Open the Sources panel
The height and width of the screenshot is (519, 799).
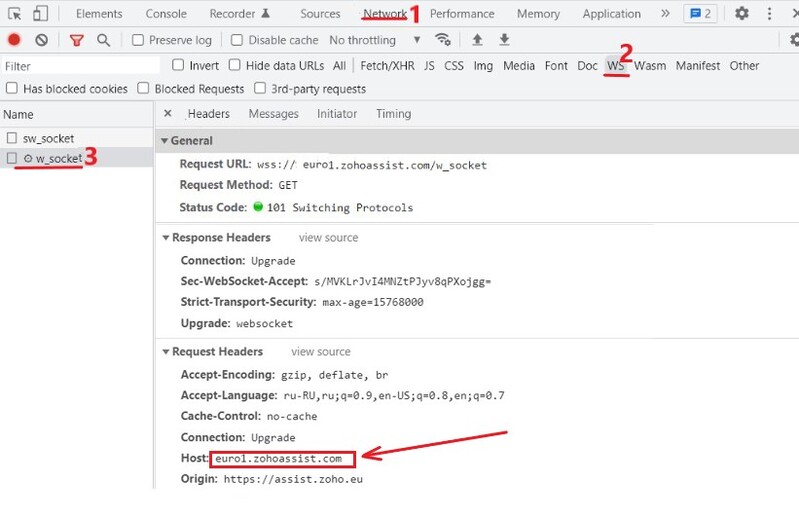point(320,14)
